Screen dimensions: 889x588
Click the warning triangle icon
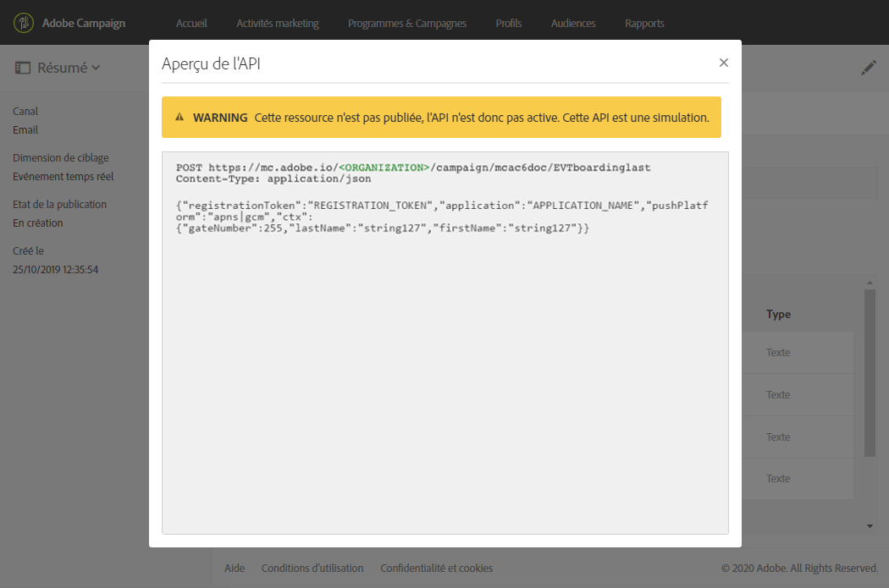[x=179, y=118]
